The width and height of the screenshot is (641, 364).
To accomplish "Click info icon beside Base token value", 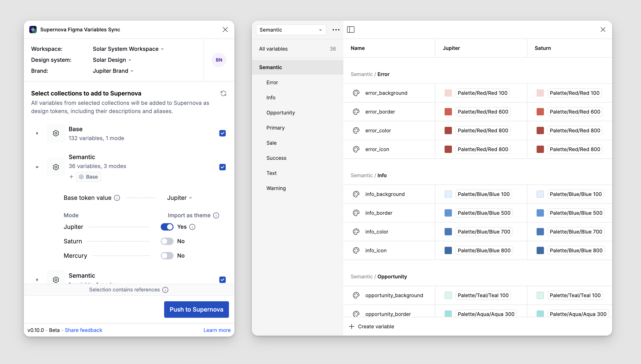I will click(117, 198).
